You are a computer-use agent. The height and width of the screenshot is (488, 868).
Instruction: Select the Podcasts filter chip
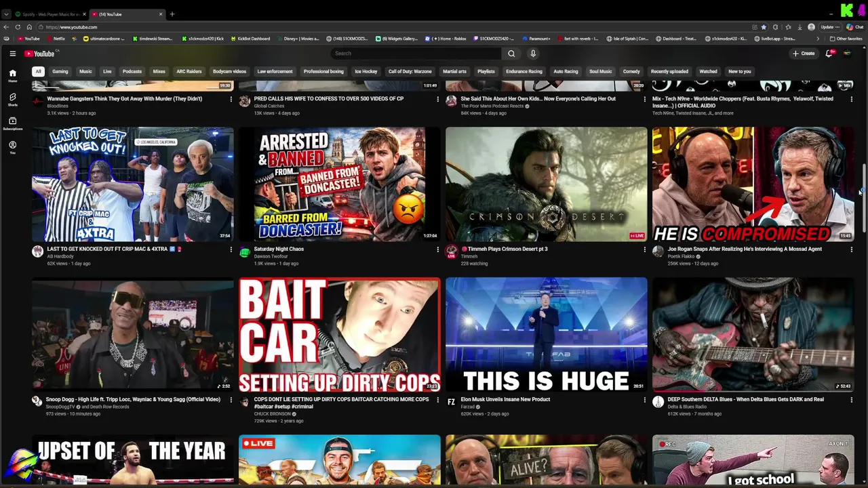click(132, 71)
